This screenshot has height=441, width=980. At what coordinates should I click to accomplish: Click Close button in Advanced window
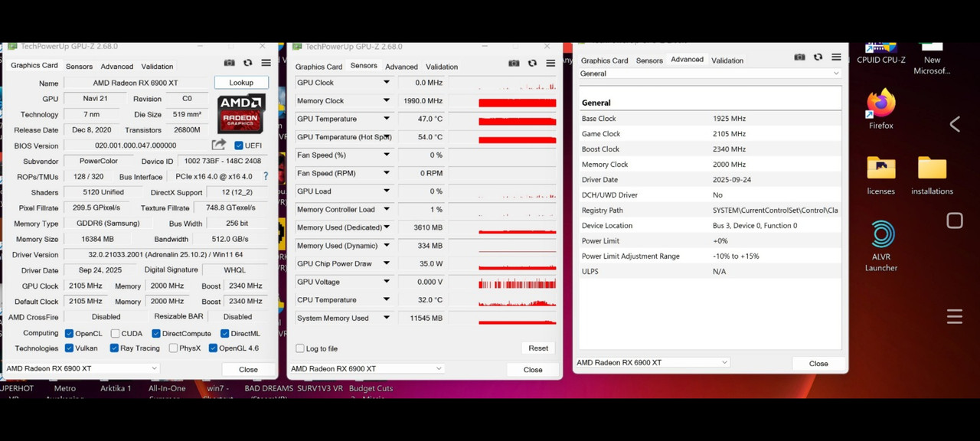[818, 363]
